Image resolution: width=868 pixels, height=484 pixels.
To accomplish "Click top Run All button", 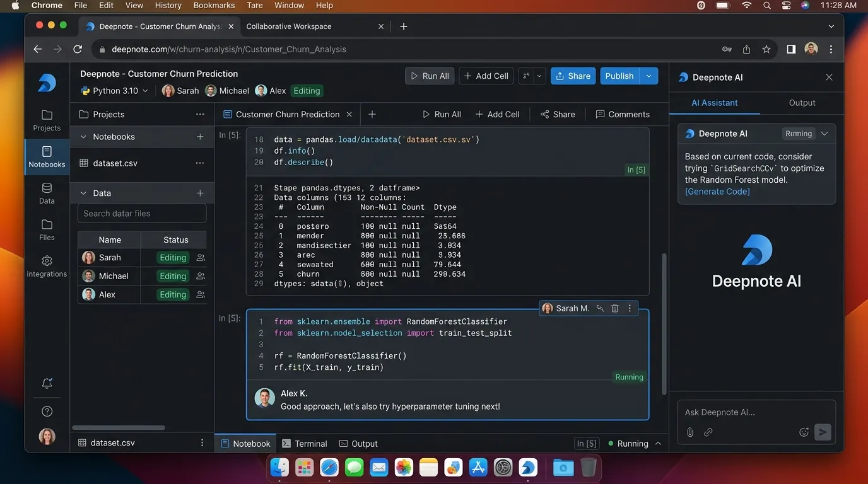I will (430, 76).
